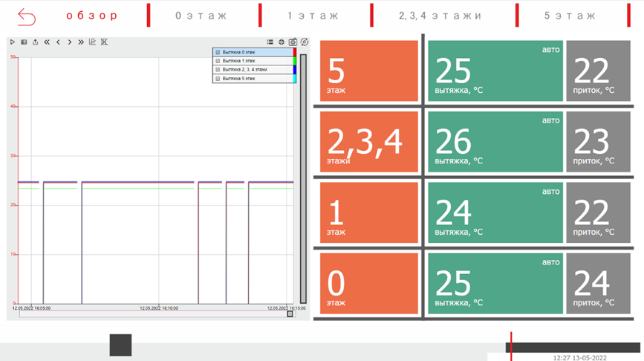
Task: Toggle the Вытяжка 1 этаж checkbox
Action: click(x=218, y=61)
